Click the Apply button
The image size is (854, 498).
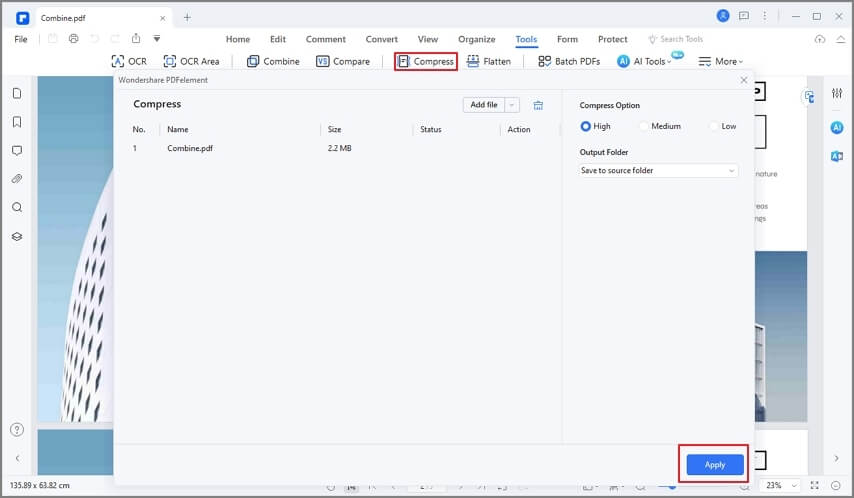click(714, 465)
